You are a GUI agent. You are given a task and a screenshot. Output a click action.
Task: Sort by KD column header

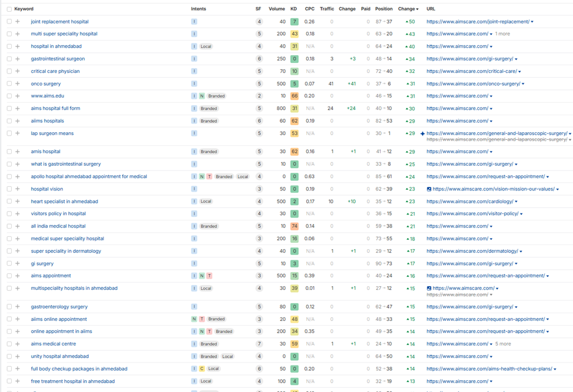pos(294,9)
